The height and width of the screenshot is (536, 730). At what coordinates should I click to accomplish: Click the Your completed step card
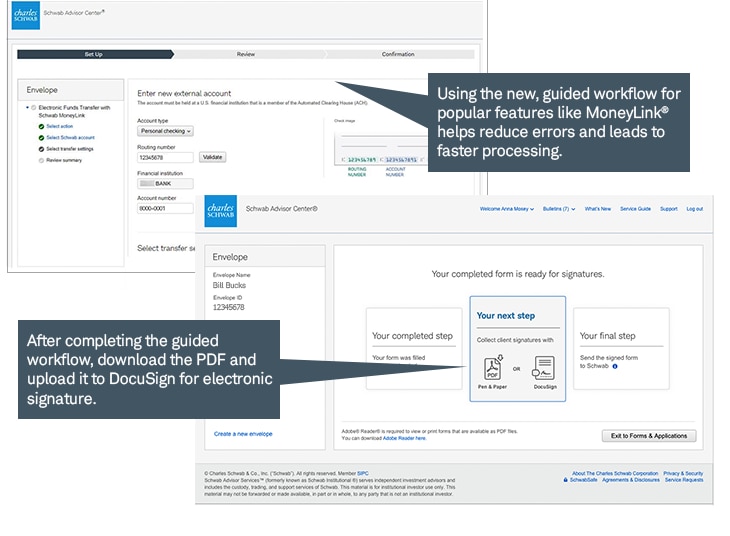coord(414,349)
